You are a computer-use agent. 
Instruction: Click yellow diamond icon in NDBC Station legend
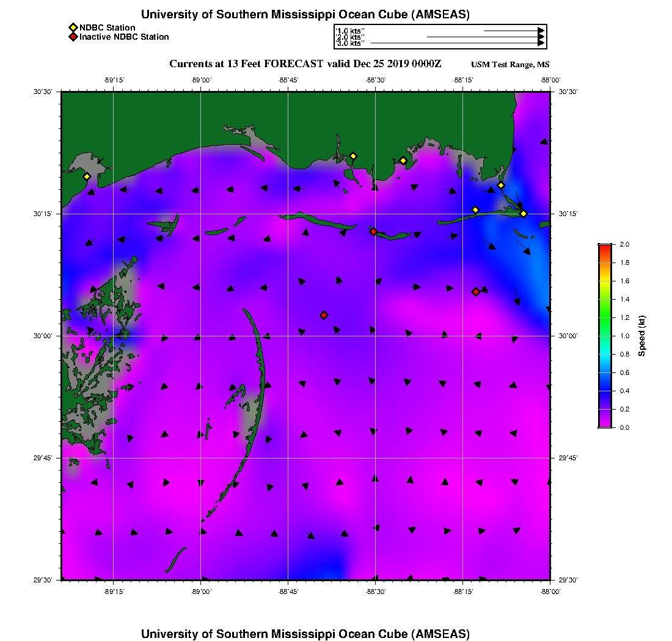73,27
